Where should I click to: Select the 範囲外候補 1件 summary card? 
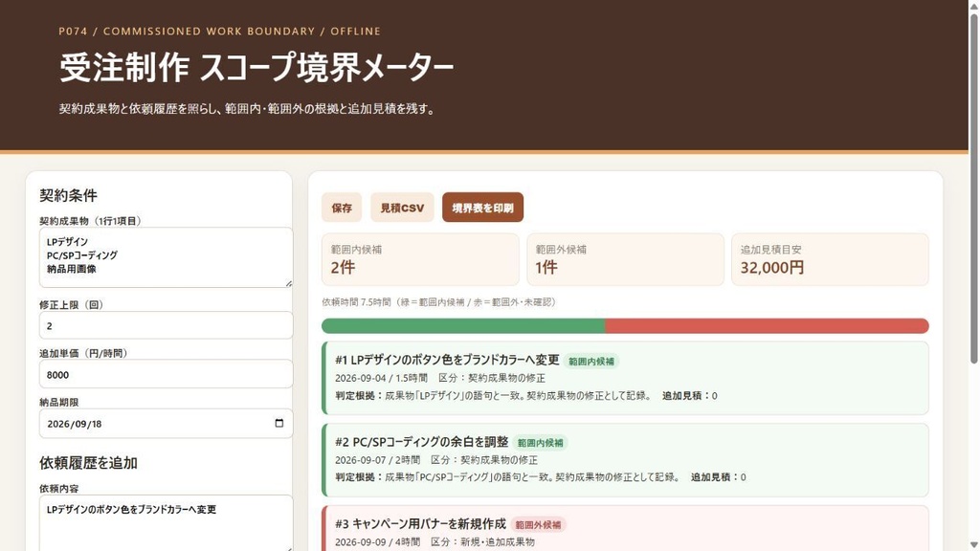point(625,259)
